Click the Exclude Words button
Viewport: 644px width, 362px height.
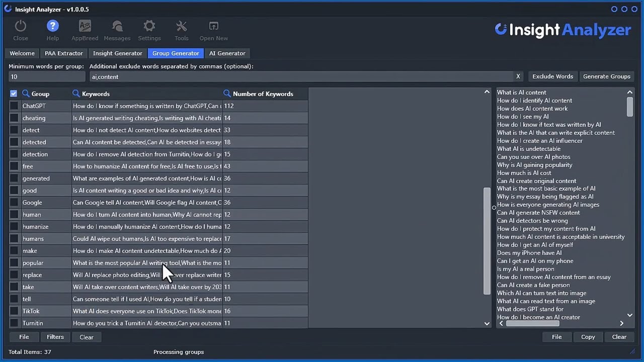click(553, 76)
